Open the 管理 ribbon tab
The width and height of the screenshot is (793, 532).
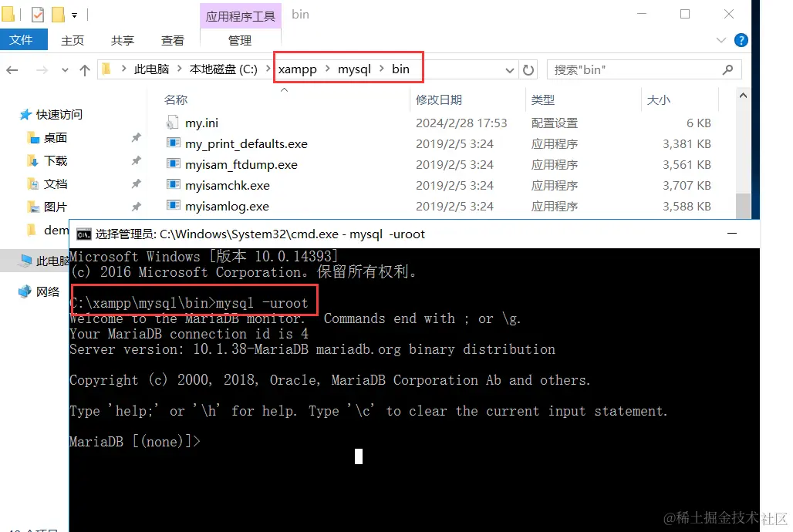[x=240, y=40]
